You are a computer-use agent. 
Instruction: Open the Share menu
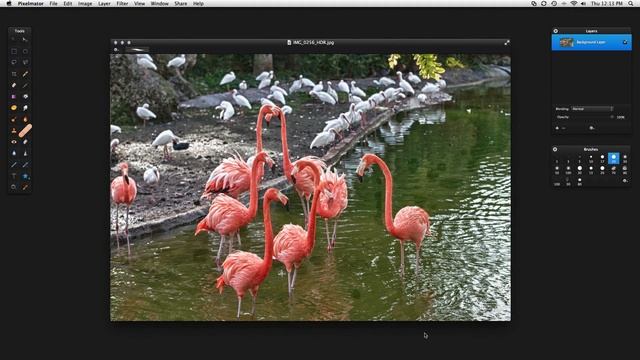tap(181, 4)
